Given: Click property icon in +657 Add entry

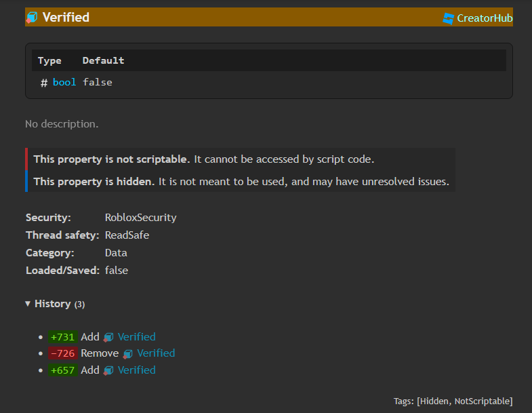Looking at the screenshot, I should pos(108,370).
